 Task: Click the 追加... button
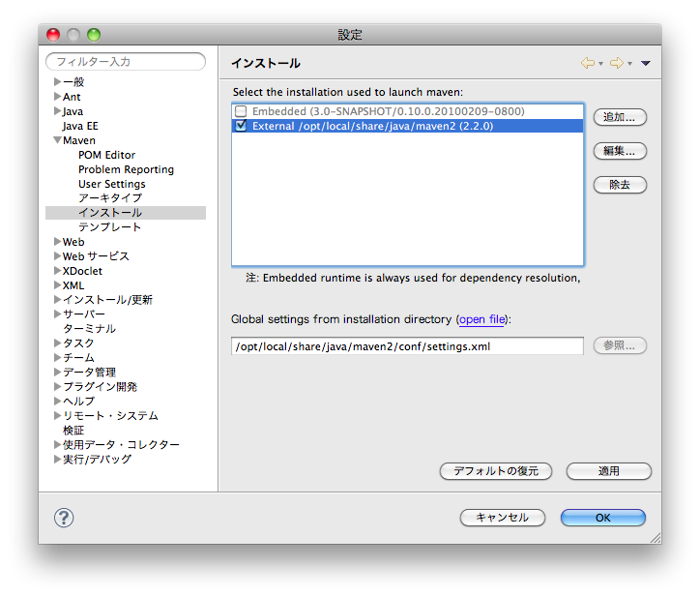point(619,117)
